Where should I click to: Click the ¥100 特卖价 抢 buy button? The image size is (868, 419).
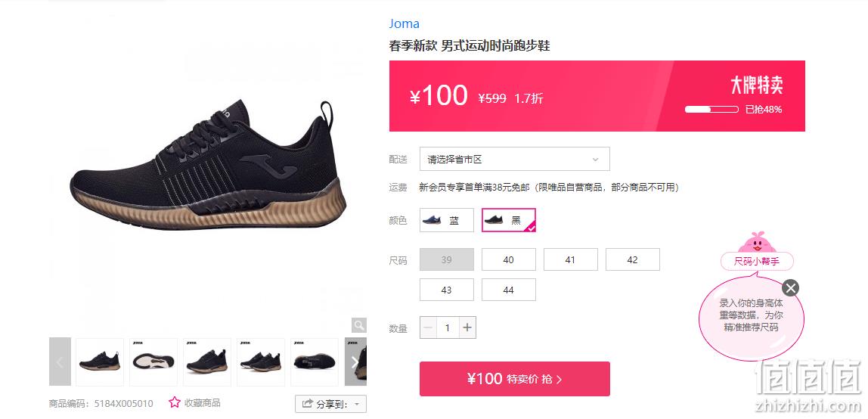point(515,379)
